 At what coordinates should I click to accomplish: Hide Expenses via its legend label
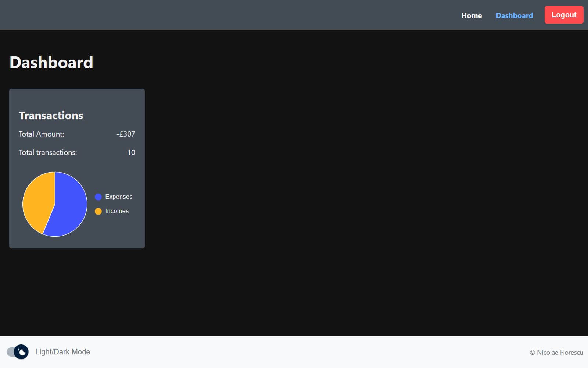click(118, 197)
